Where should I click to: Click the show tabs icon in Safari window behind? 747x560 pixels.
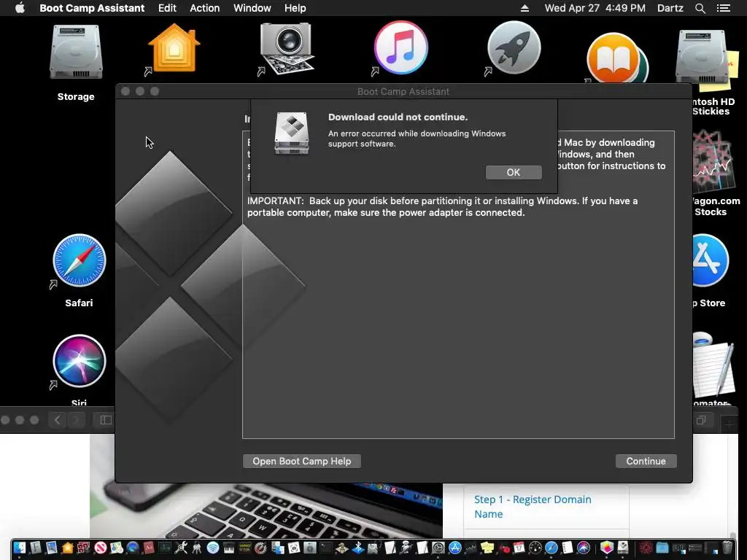701,420
